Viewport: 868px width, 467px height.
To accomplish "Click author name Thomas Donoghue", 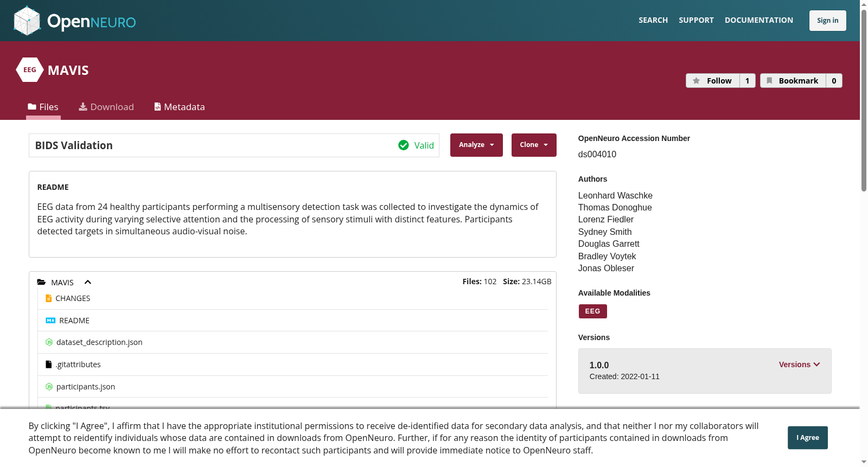I will [615, 207].
